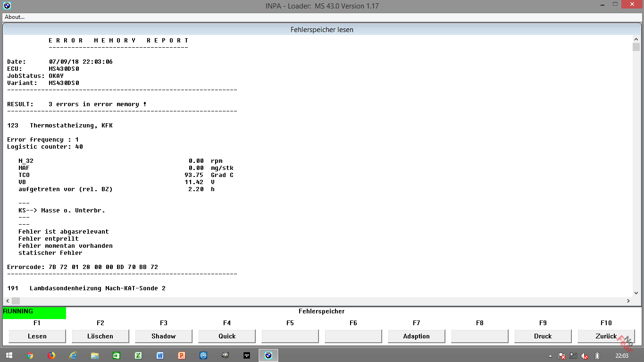Click the vertical scrollbar thumb

(x=636, y=47)
